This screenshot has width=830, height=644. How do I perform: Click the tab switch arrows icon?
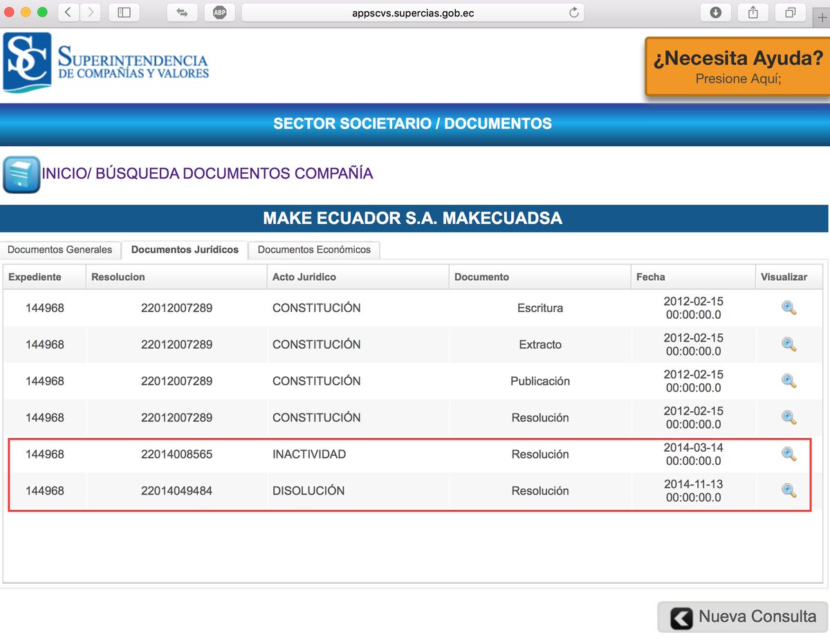[x=183, y=12]
